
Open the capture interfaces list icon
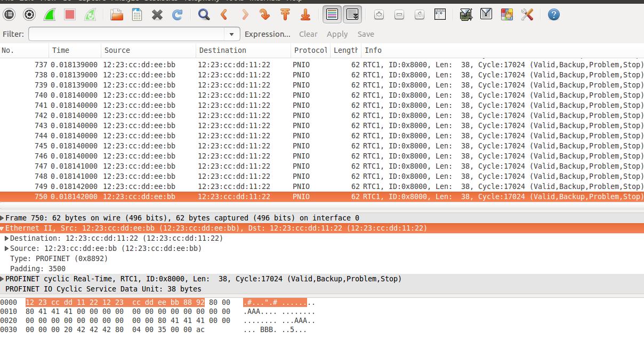[9, 14]
